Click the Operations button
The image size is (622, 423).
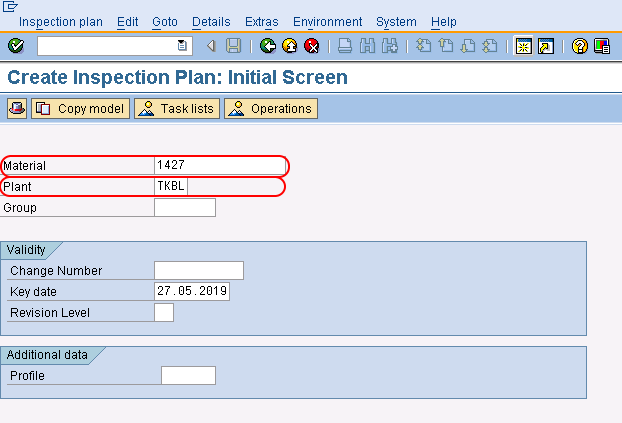(271, 108)
